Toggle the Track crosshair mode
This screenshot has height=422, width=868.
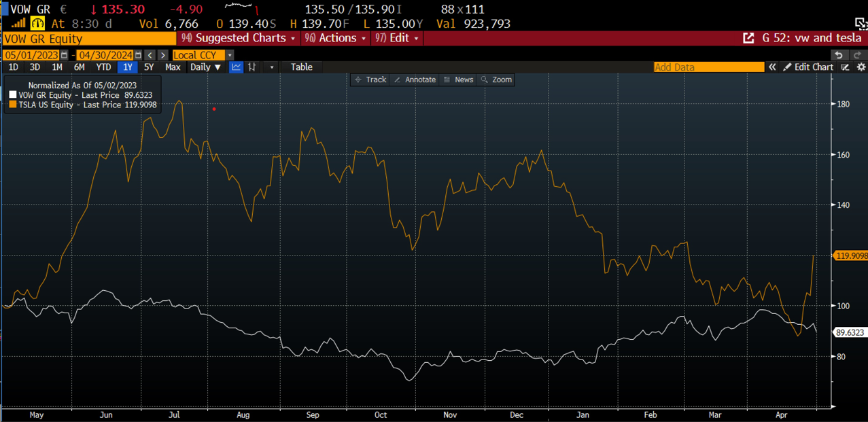click(x=370, y=80)
